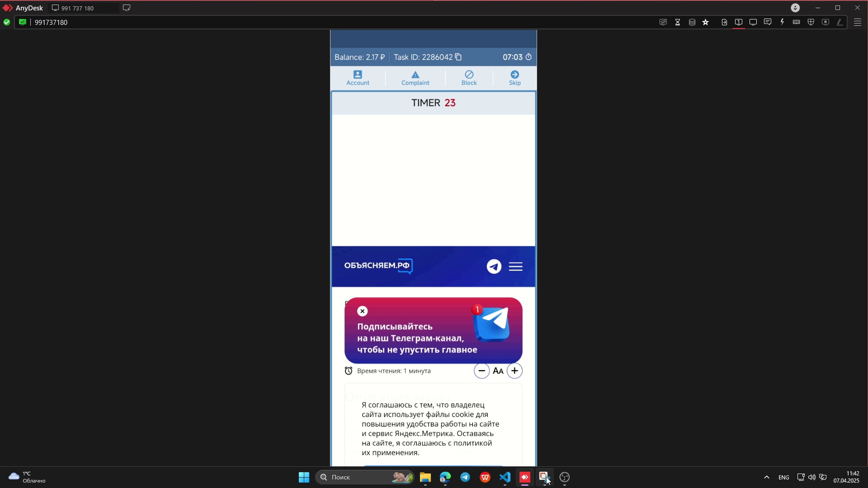The width and height of the screenshot is (868, 488).
Task: Toggle display 1 monitor view
Action: point(739,22)
